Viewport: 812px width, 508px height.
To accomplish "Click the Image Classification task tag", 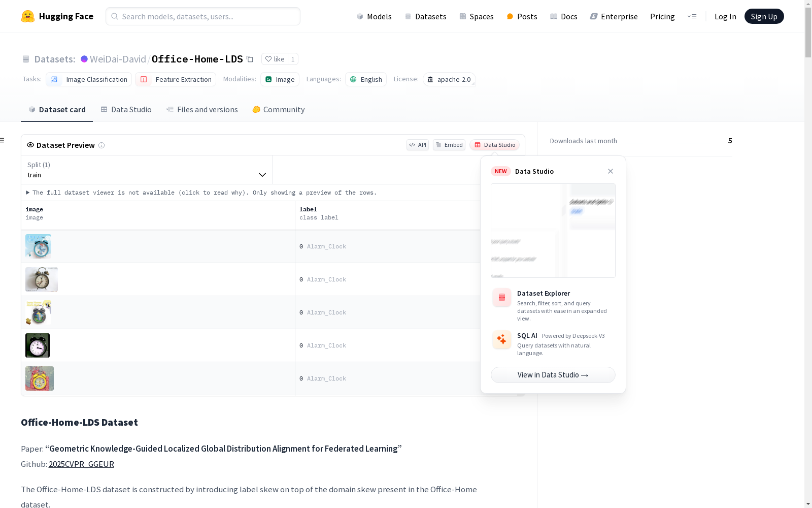I will tap(89, 79).
